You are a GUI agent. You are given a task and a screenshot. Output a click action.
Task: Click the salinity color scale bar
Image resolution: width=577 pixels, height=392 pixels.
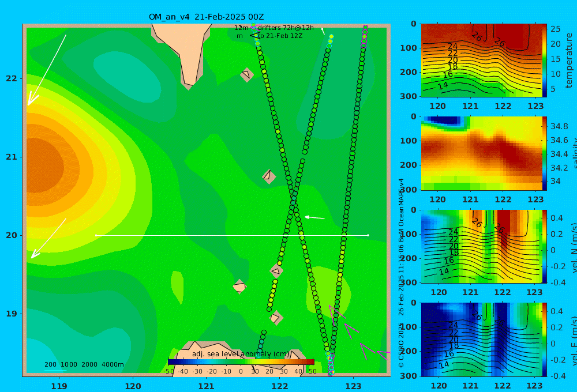point(545,153)
